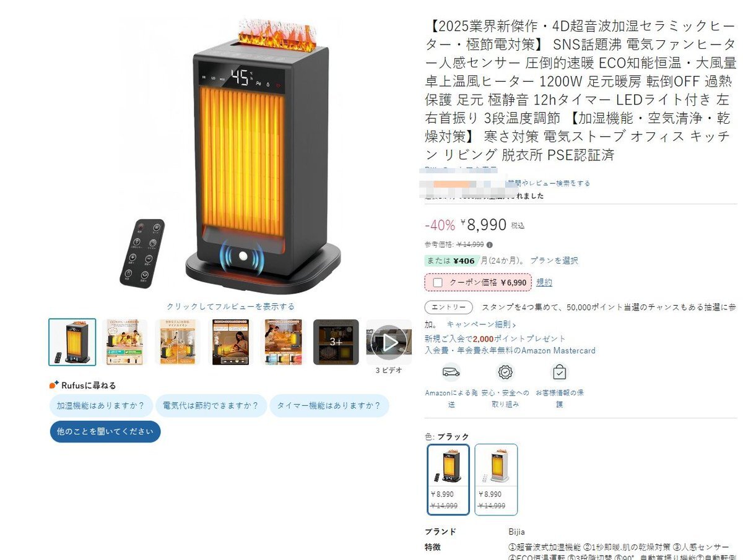Ask Rufus タイマー機能はありますか？
Image resolution: width=743 pixels, height=560 pixels.
329,406
